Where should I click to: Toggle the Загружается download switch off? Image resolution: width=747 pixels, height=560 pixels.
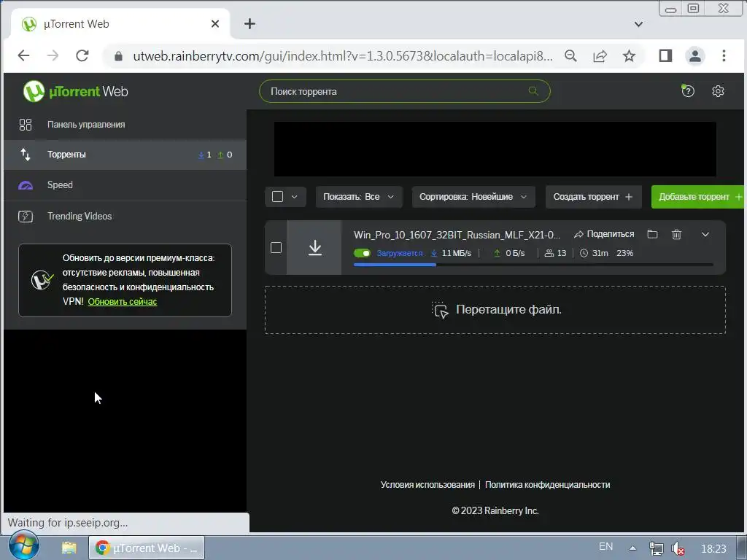[x=362, y=253]
